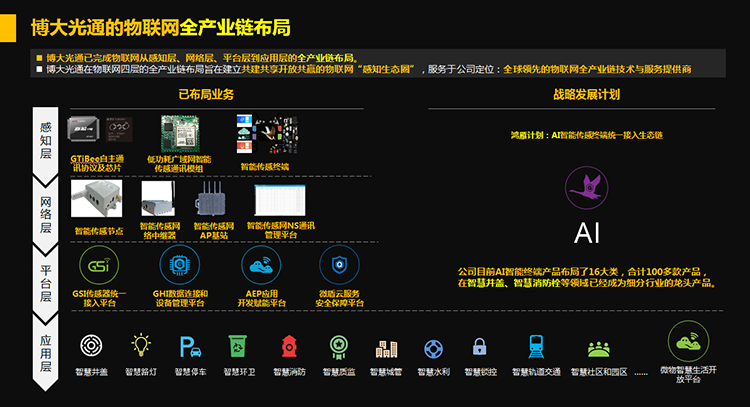
Task: Click the green GSi platform icon
Action: click(99, 265)
